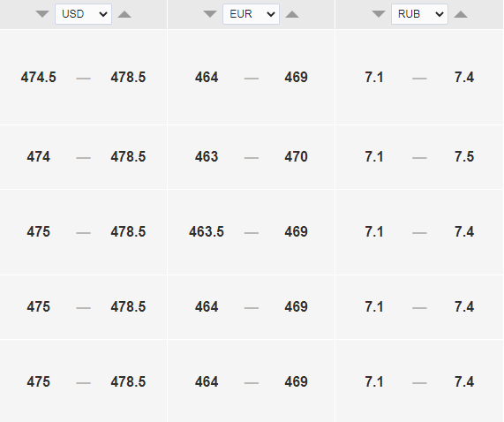Image resolution: width=504 pixels, height=422 pixels.
Task: Open the USD currency dropdown
Action: point(83,14)
